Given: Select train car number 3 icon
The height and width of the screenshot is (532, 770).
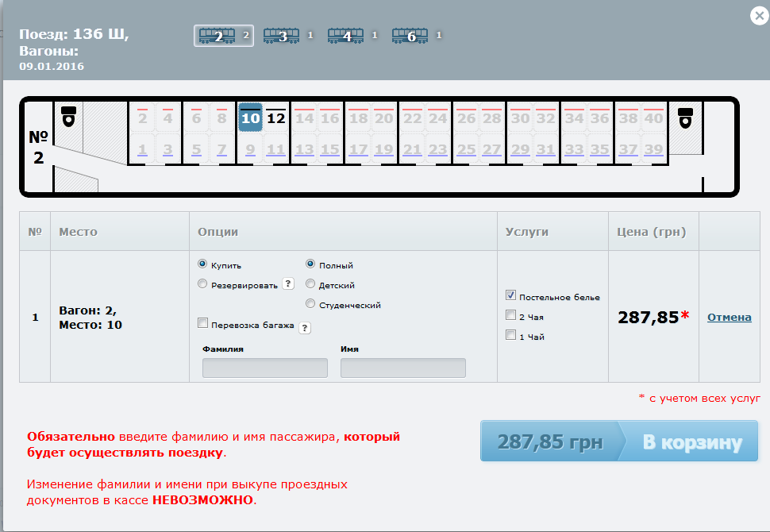Looking at the screenshot, I should click(281, 36).
